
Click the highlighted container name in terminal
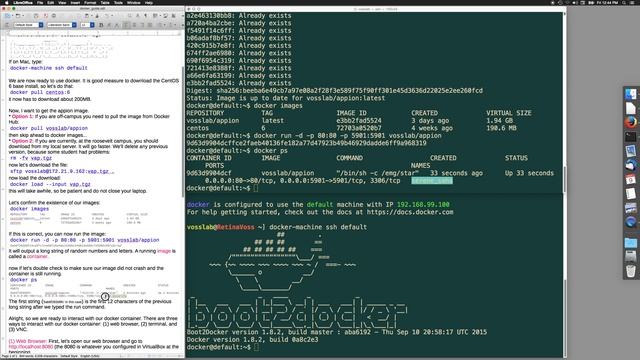[432, 180]
